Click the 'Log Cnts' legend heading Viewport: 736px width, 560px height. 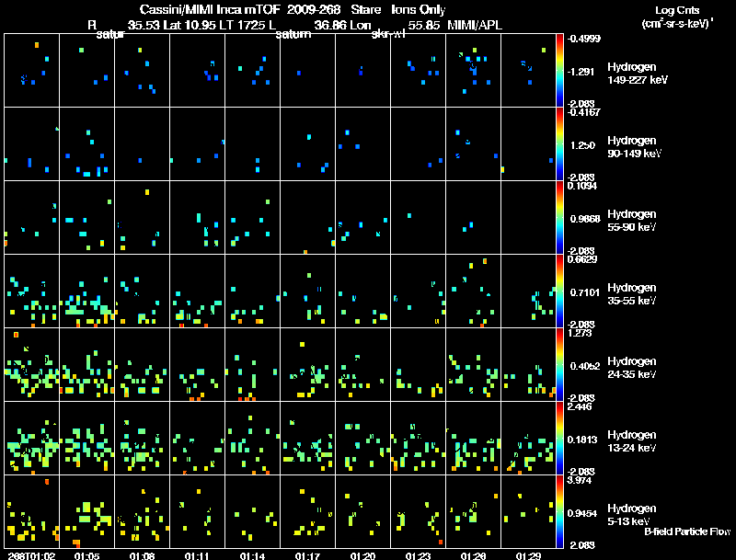coord(677,10)
